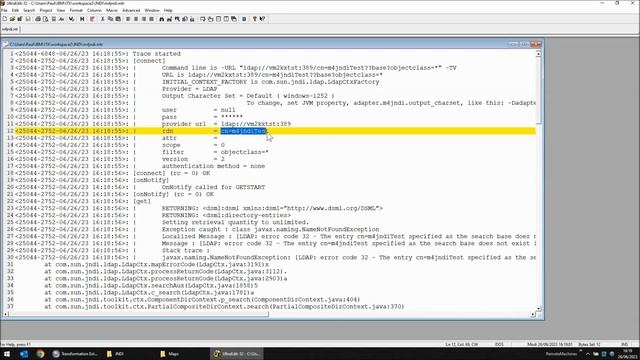Click the DOS indicator in status bar
The image size is (640, 360).
(499, 344)
